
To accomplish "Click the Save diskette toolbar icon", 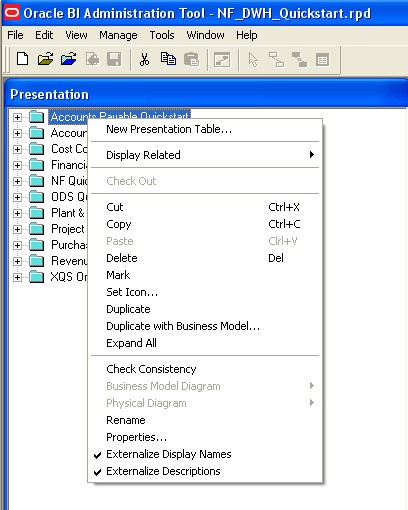I will [114, 60].
